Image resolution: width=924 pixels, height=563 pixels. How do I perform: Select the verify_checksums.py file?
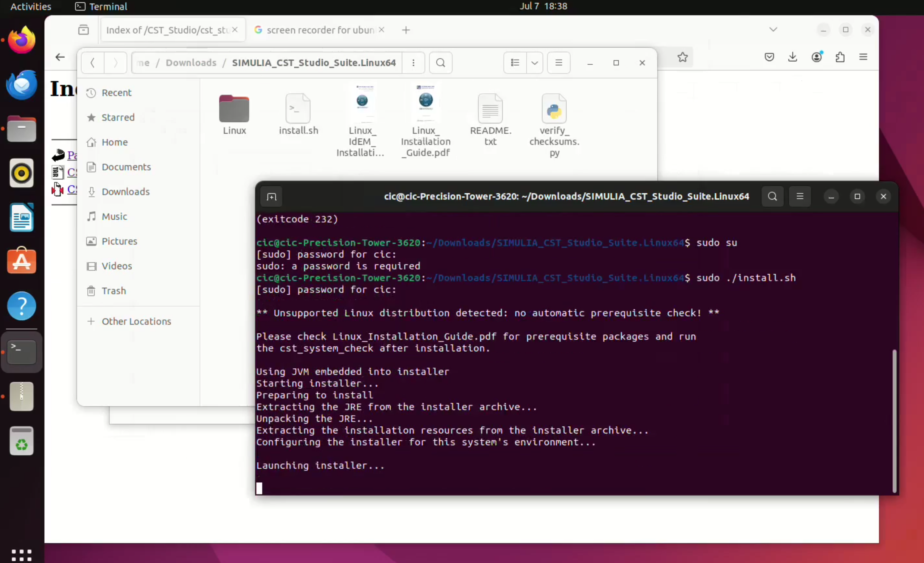[554, 125]
